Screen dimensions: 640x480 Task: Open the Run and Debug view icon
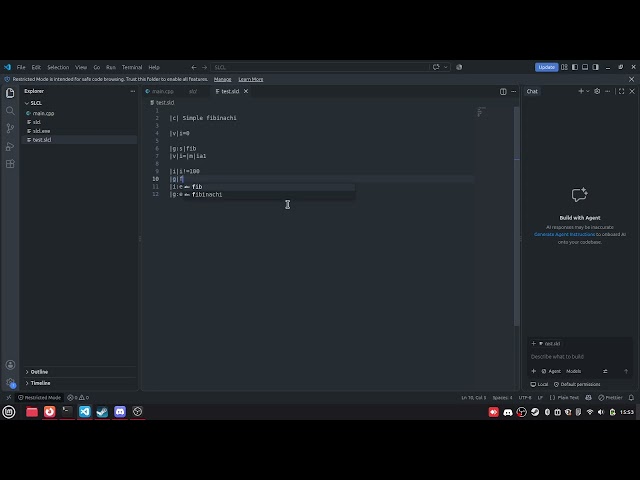click(10, 146)
